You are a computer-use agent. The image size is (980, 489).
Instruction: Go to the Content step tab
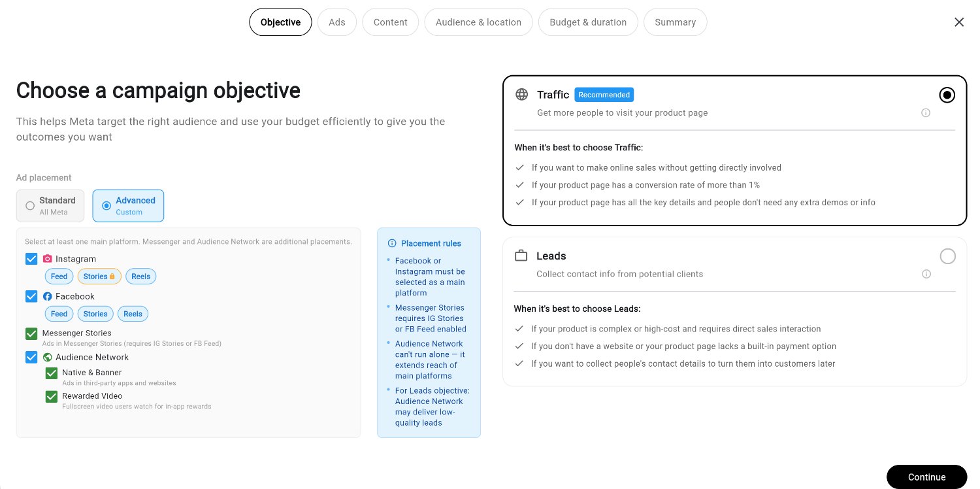[x=391, y=22]
